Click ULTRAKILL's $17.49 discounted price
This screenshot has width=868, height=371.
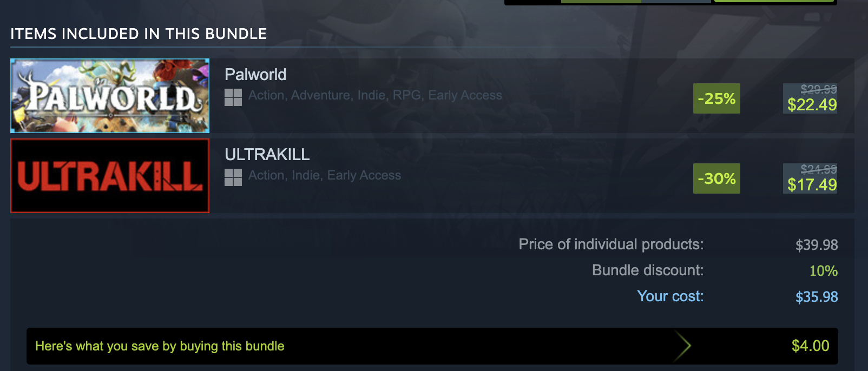(812, 185)
